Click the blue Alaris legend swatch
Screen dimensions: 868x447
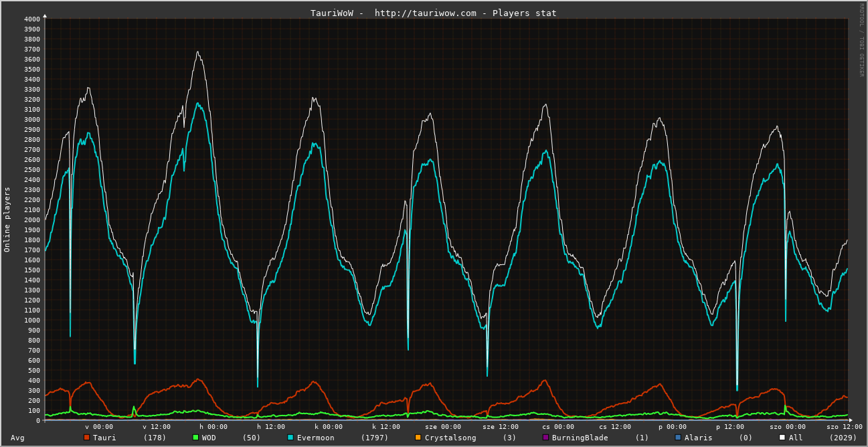click(678, 438)
